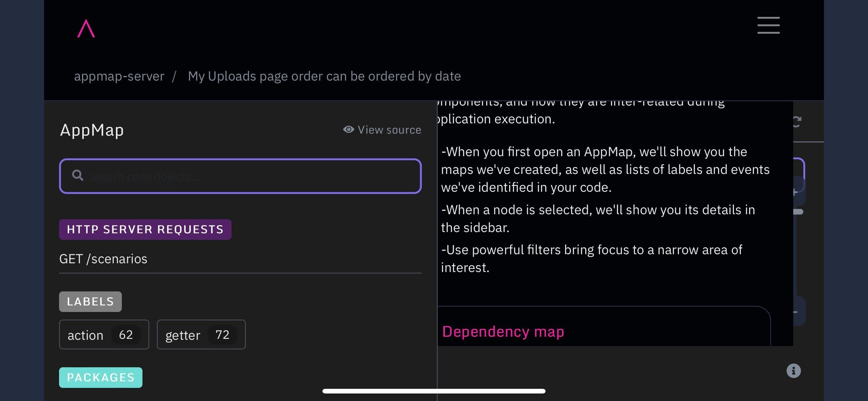Click the info icon at bottom right
This screenshot has width=868, height=401.
click(x=794, y=371)
